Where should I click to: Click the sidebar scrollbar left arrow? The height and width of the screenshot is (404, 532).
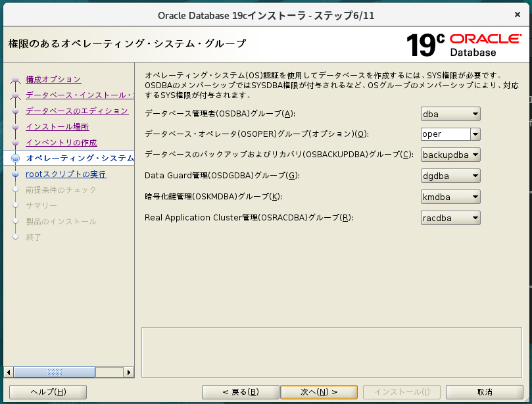click(x=9, y=372)
